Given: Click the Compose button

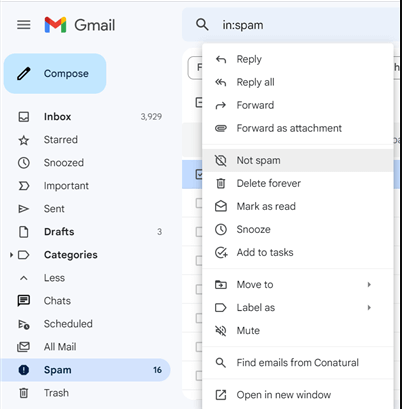Looking at the screenshot, I should click(x=55, y=73).
